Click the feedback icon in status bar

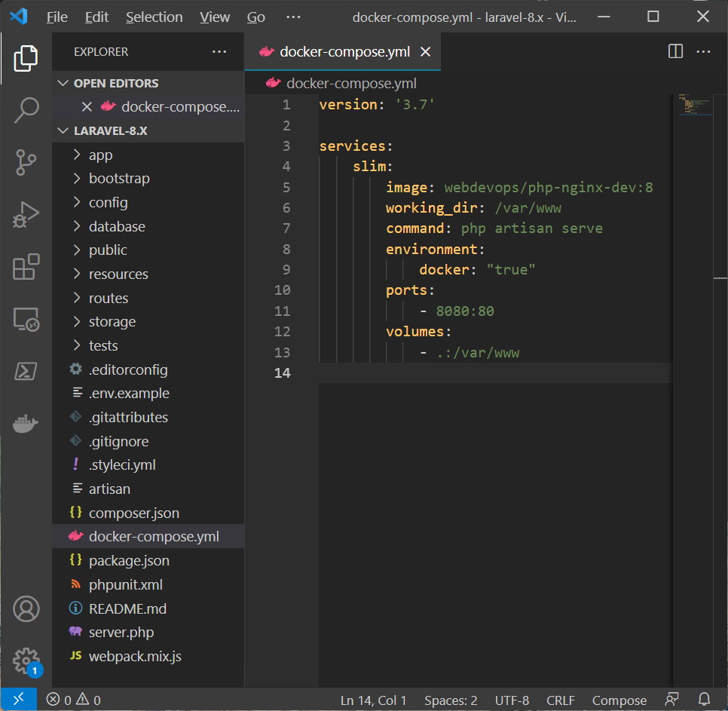pos(671,700)
